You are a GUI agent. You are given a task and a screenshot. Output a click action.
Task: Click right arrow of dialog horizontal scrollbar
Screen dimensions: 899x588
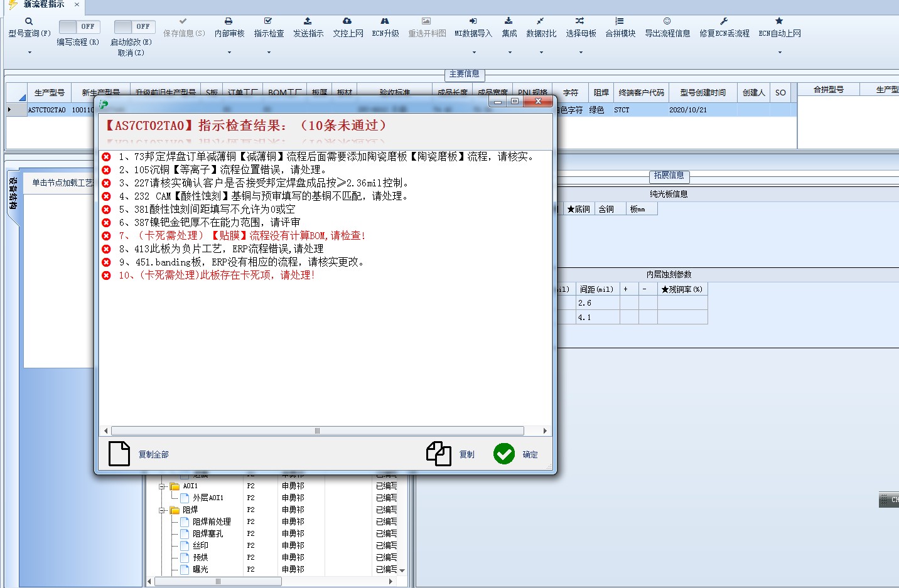[x=545, y=431]
